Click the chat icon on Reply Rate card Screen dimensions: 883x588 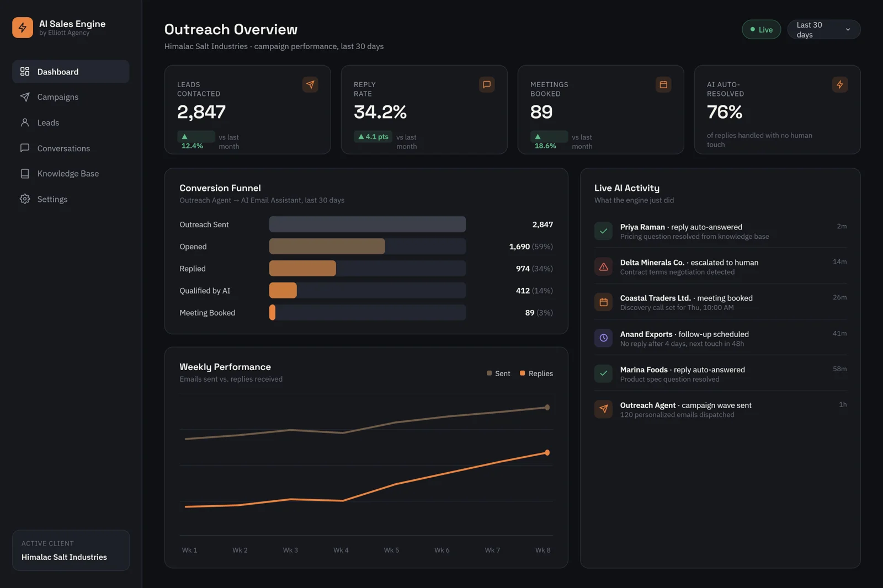487,84
